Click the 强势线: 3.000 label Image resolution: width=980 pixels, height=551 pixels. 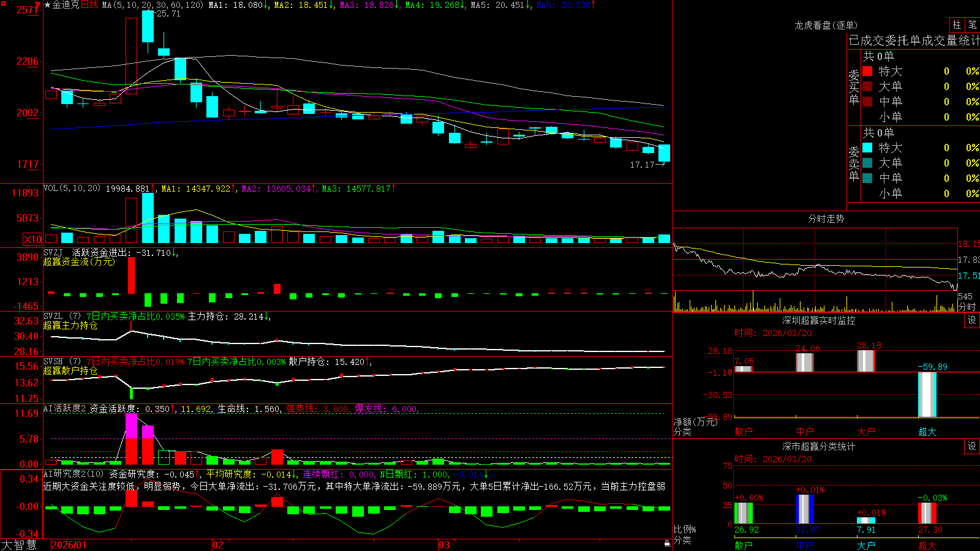coord(318,409)
